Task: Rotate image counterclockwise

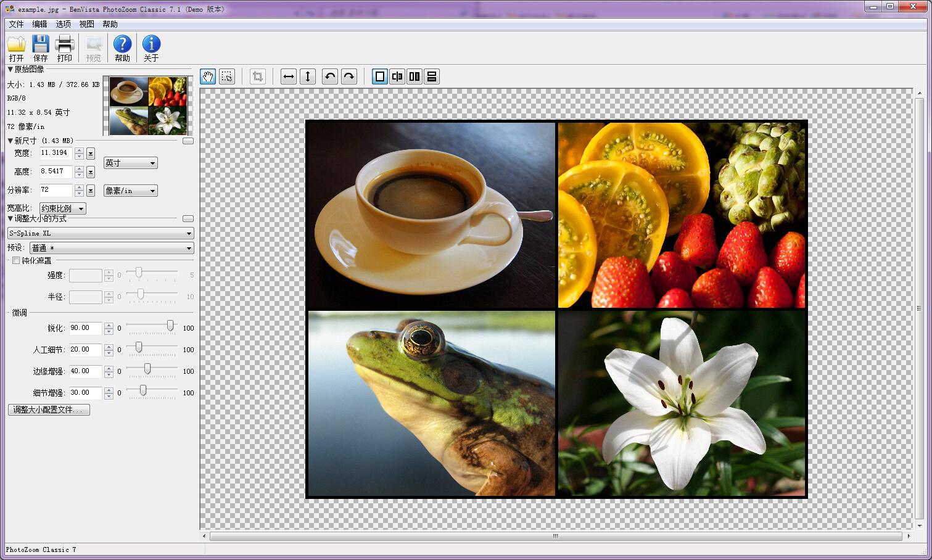Action: [330, 76]
